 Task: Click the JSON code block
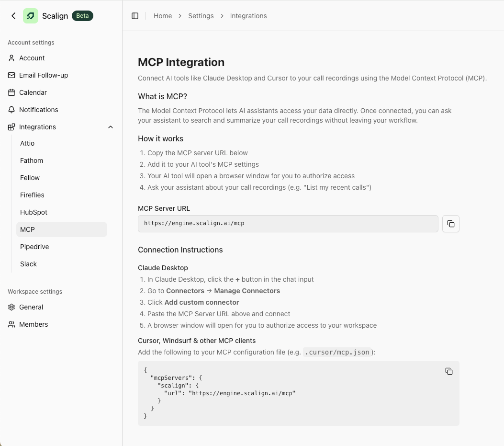[299, 393]
